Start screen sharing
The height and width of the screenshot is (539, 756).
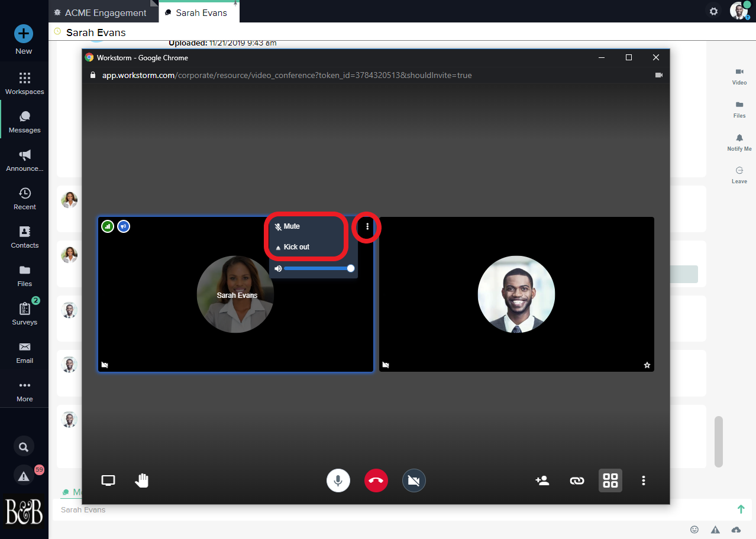pyautogui.click(x=108, y=480)
